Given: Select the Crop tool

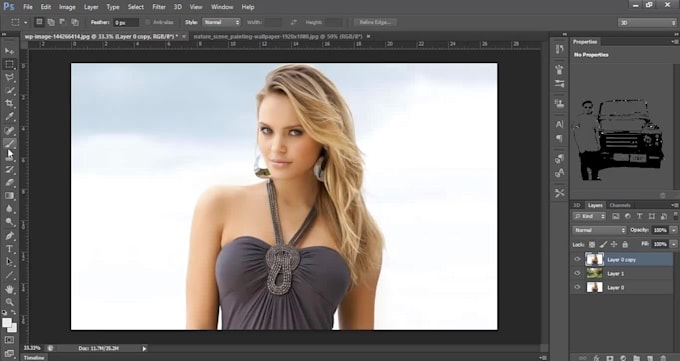Looking at the screenshot, I should click(x=10, y=104).
